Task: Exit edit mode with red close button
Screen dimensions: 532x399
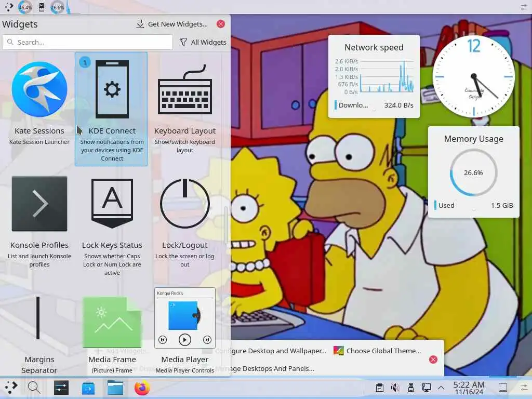Action: pyautogui.click(x=433, y=360)
